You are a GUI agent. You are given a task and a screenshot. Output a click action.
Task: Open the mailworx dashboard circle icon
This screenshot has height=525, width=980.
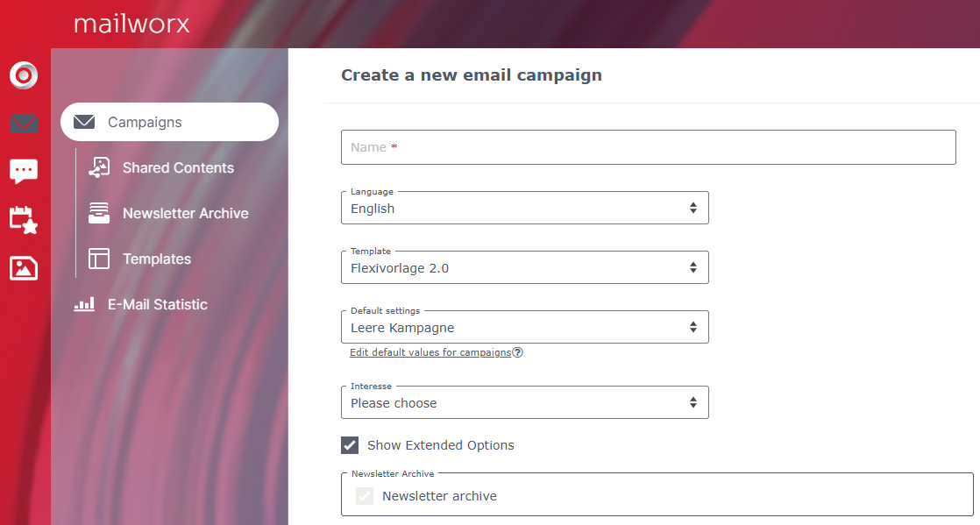click(24, 75)
